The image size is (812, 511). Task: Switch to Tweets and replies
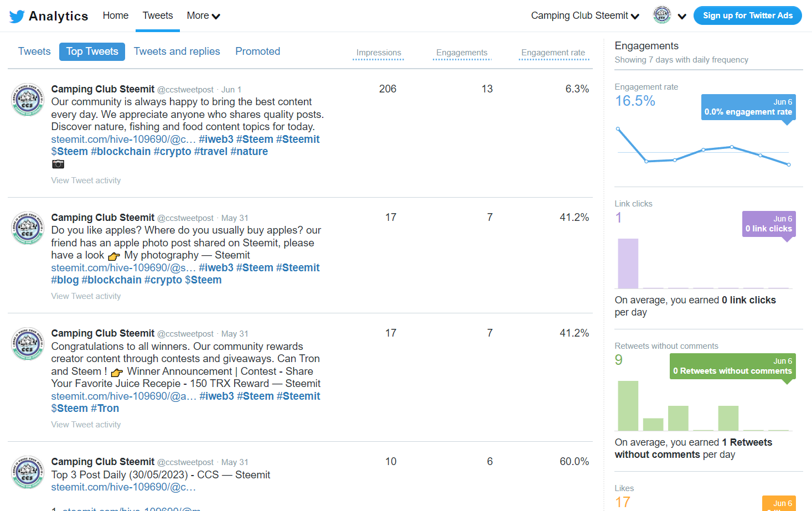[177, 51]
